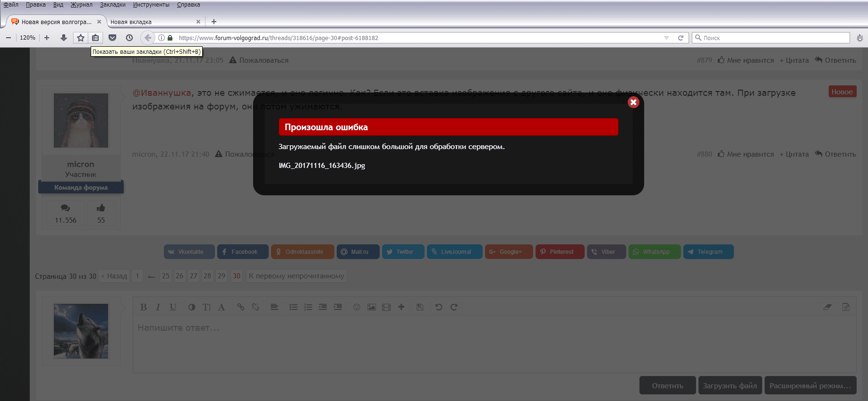Open the font size dropdown in editor

(206, 307)
